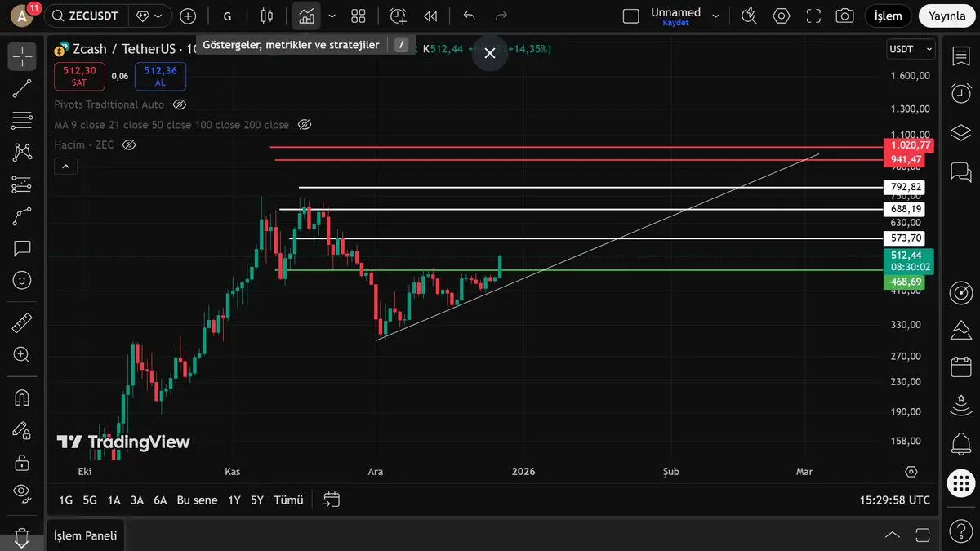
Task: Open the apps grid button
Action: [960, 482]
